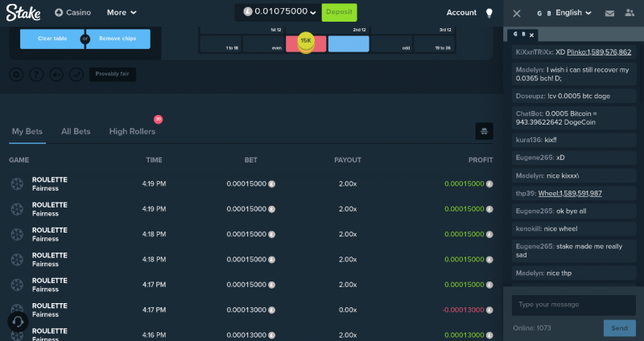This screenshot has width=644, height=341.
Task: Expand the English language dropdown
Action: coord(573,13)
